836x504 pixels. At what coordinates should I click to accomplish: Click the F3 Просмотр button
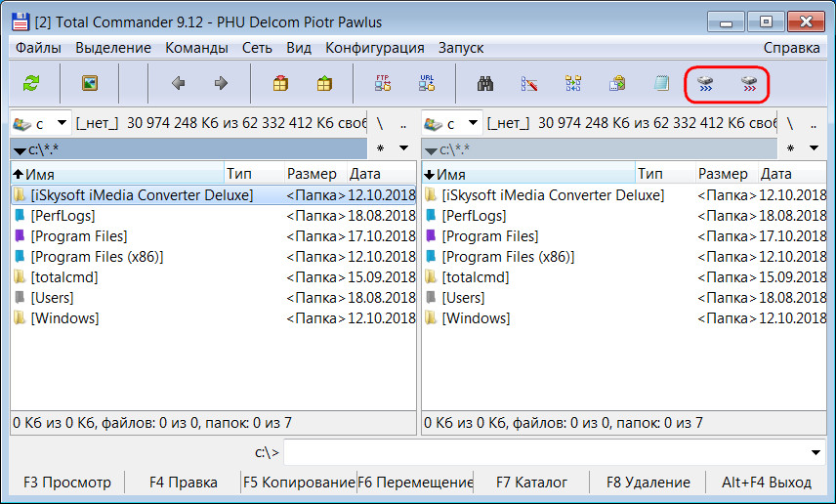pyautogui.click(x=67, y=483)
